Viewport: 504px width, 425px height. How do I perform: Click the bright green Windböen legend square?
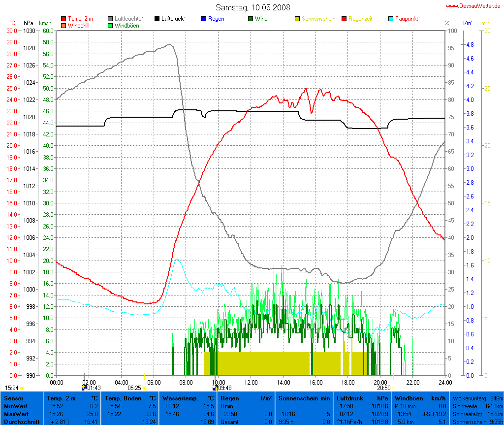click(x=111, y=25)
